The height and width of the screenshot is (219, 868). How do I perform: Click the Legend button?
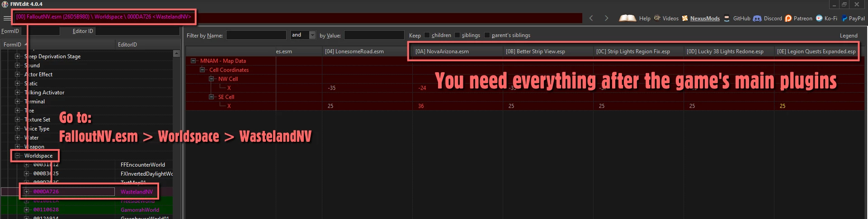pos(849,35)
